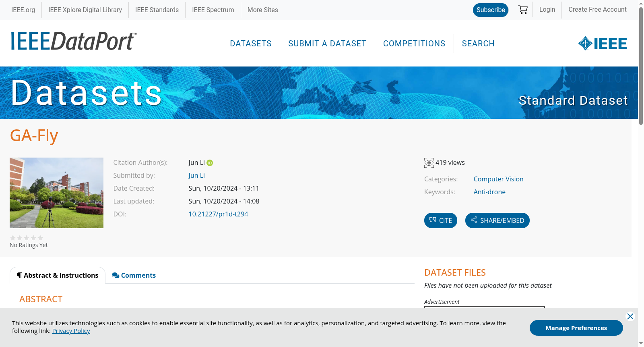
Task: Click the 'No Ratings Yet' text
Action: (x=29, y=245)
